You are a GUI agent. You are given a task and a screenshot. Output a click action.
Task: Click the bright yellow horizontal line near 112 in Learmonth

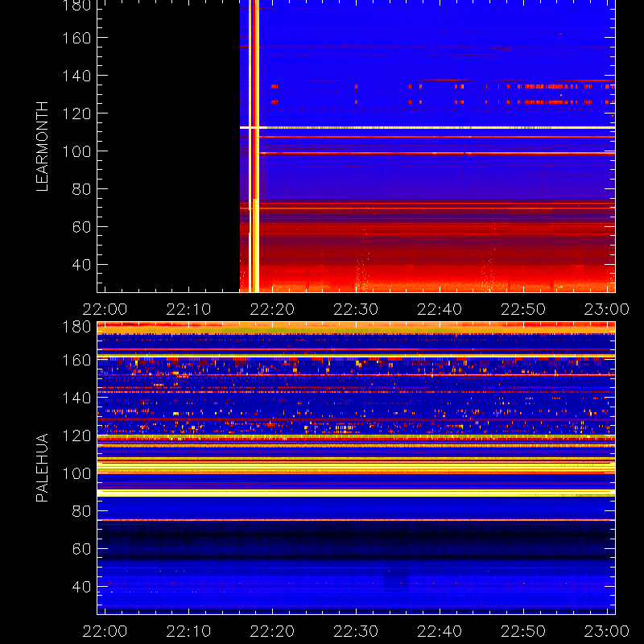[427, 128]
